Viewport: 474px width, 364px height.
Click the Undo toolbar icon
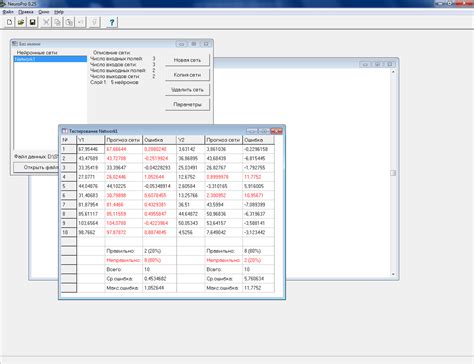tap(81, 22)
